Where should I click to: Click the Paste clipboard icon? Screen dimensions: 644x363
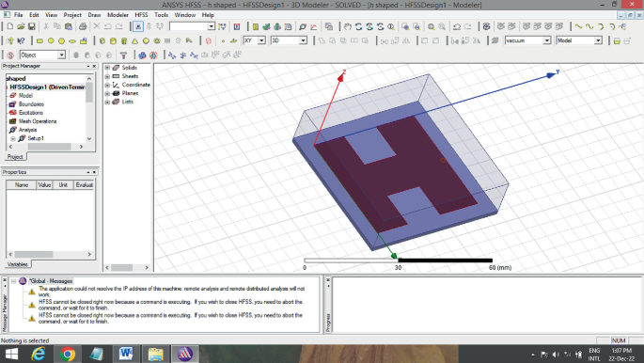(x=69, y=26)
